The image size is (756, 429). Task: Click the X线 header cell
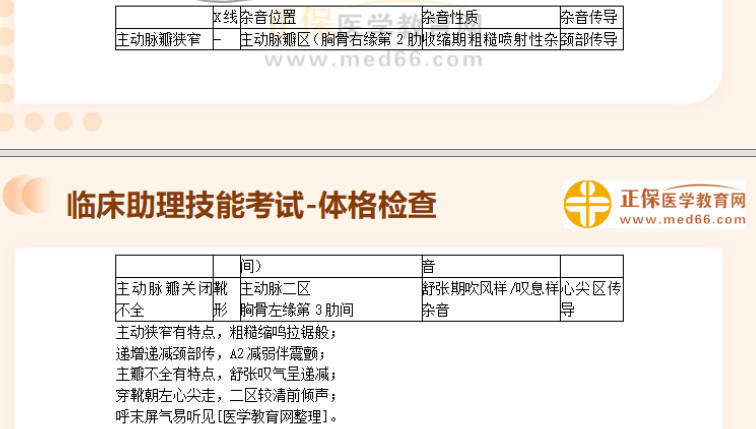click(x=226, y=17)
